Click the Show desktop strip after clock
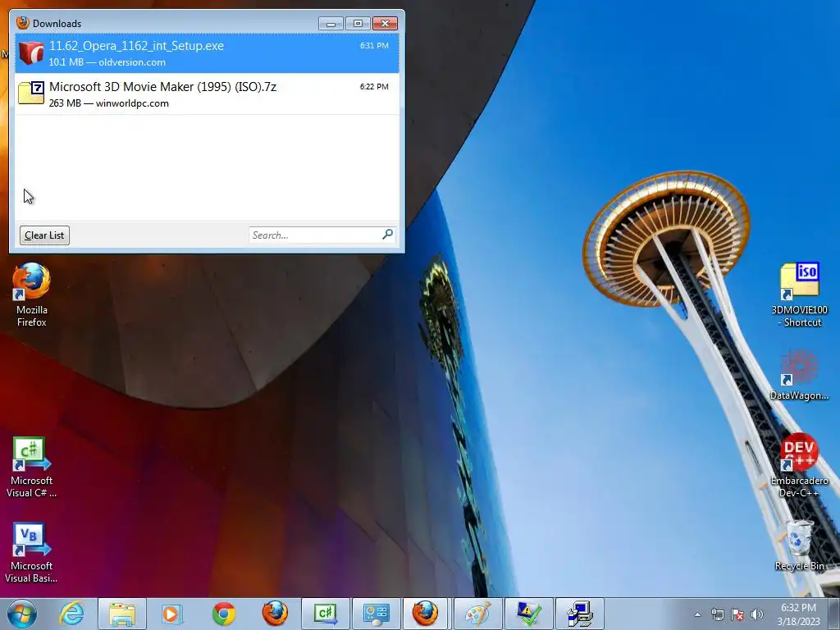 835,614
